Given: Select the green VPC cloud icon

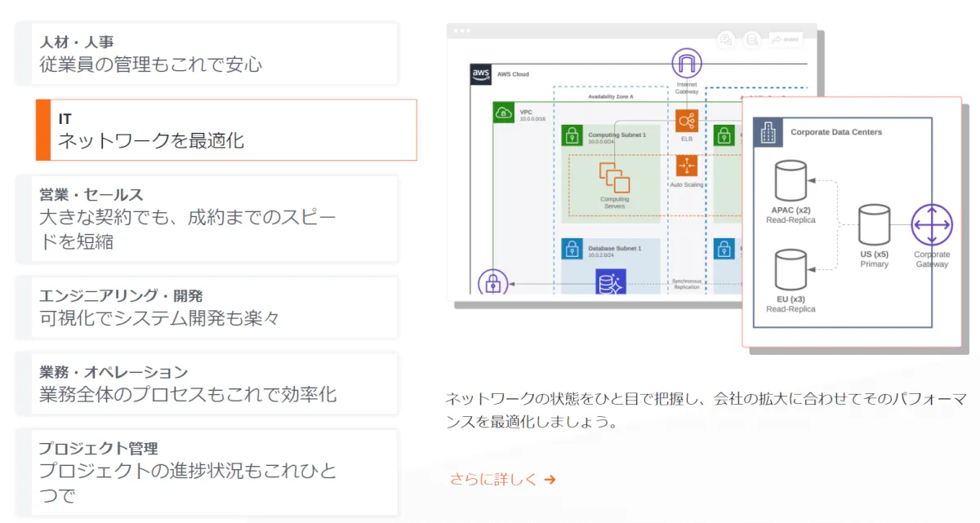Looking at the screenshot, I should [504, 113].
